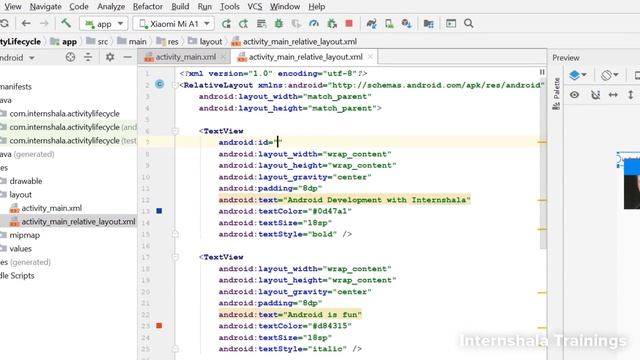Open the Build menu
Image resolution: width=640 pixels, height=360 pixels.
180,7
